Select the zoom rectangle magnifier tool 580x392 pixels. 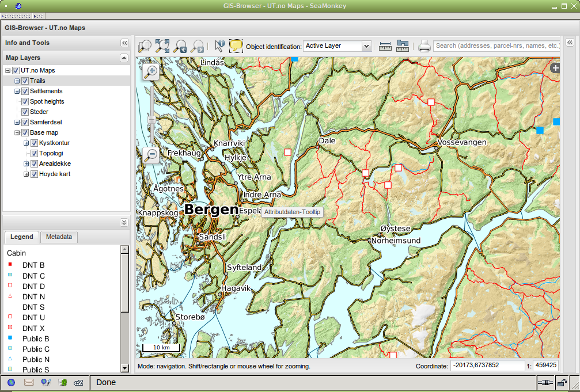point(145,46)
